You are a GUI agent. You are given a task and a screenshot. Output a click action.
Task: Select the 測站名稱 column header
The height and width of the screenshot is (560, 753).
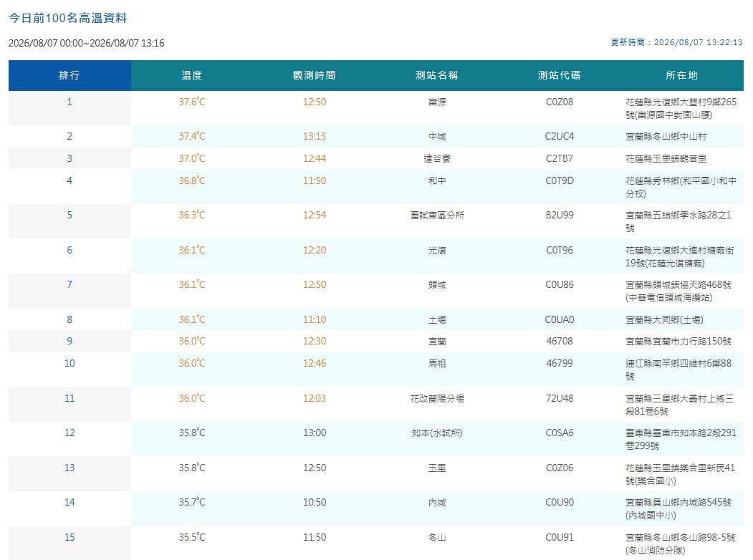(437, 75)
